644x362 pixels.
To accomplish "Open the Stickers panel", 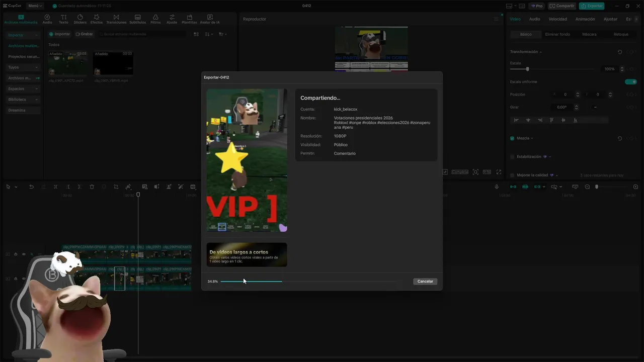I will pyautogui.click(x=80, y=19).
